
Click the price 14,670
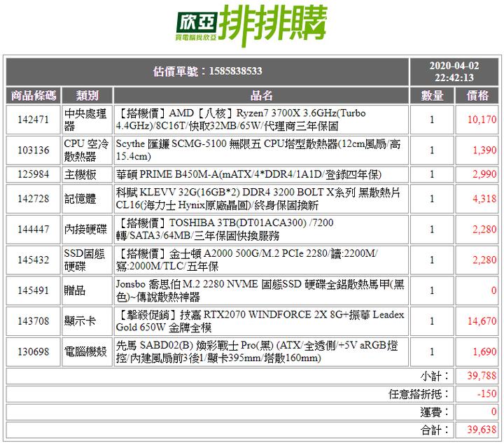(482, 321)
